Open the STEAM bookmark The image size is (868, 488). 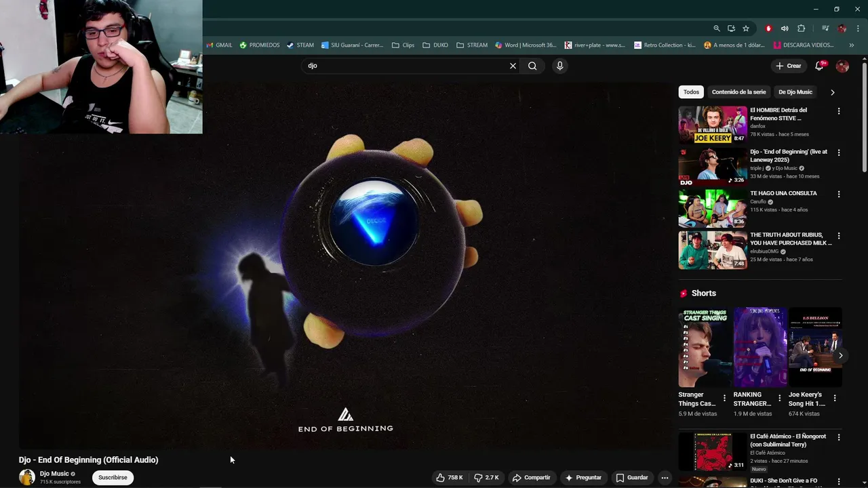(300, 45)
